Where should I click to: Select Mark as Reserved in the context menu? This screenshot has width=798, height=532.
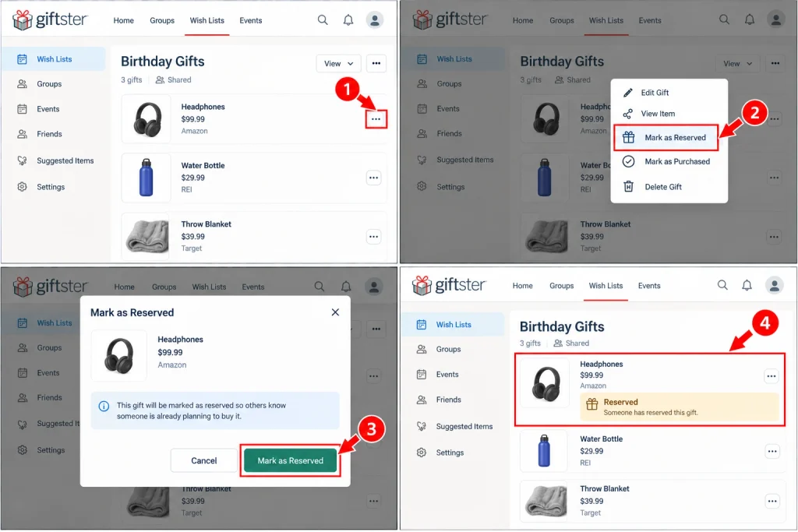(666, 137)
